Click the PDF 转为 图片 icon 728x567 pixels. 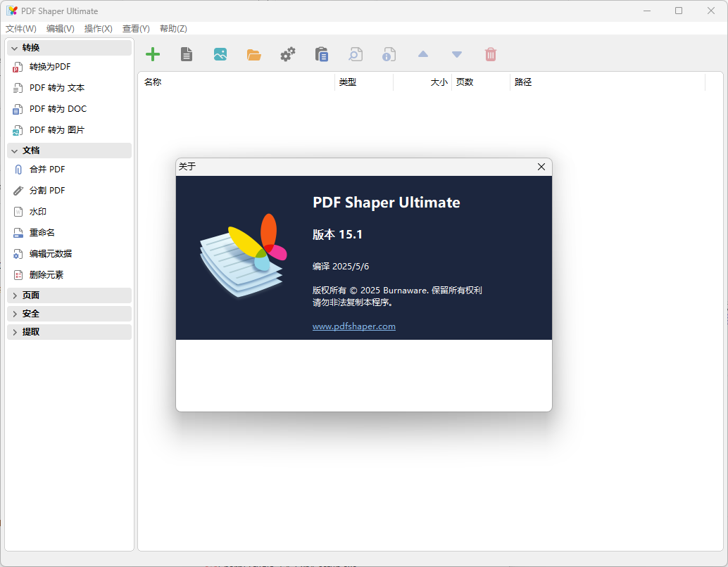pos(18,130)
